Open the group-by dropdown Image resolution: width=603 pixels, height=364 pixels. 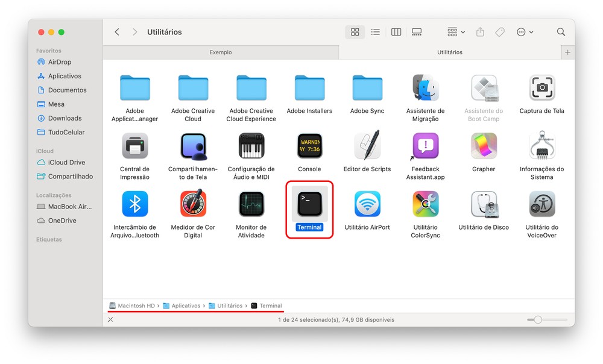click(x=456, y=32)
